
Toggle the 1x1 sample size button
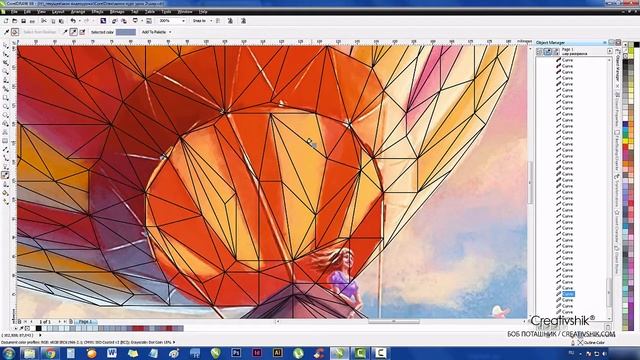click(64, 32)
